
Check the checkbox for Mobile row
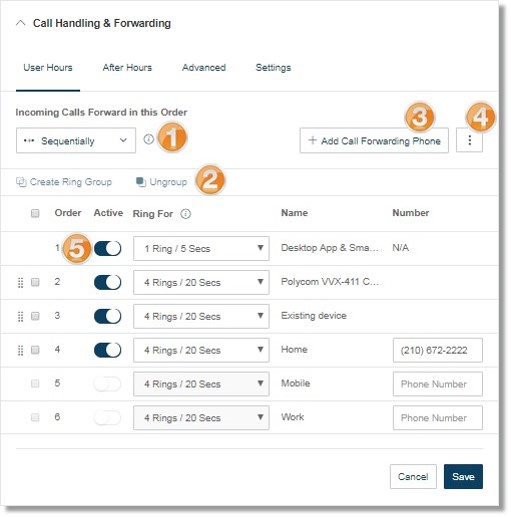pos(35,384)
